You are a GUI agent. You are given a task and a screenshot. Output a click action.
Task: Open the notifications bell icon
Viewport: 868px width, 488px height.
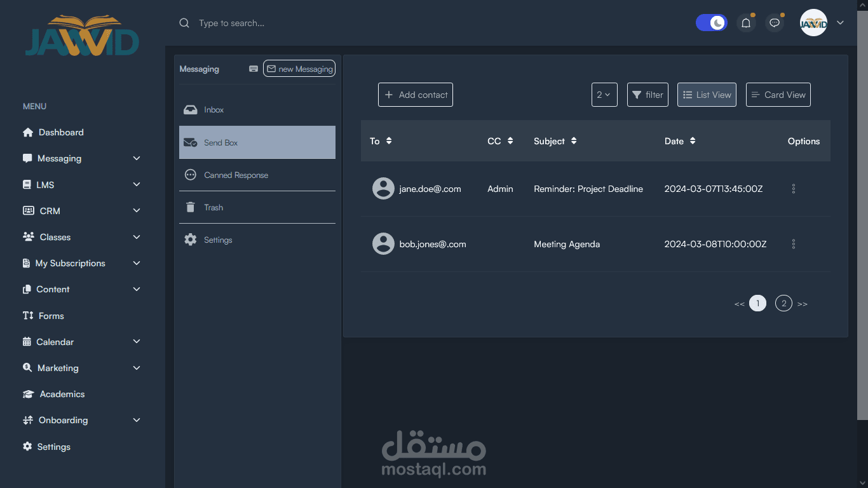[746, 23]
